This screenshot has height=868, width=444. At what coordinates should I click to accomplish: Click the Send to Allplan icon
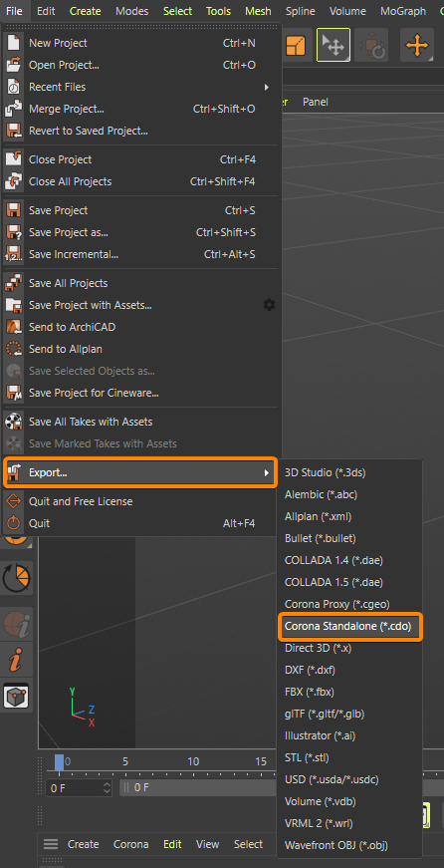[x=13, y=350]
